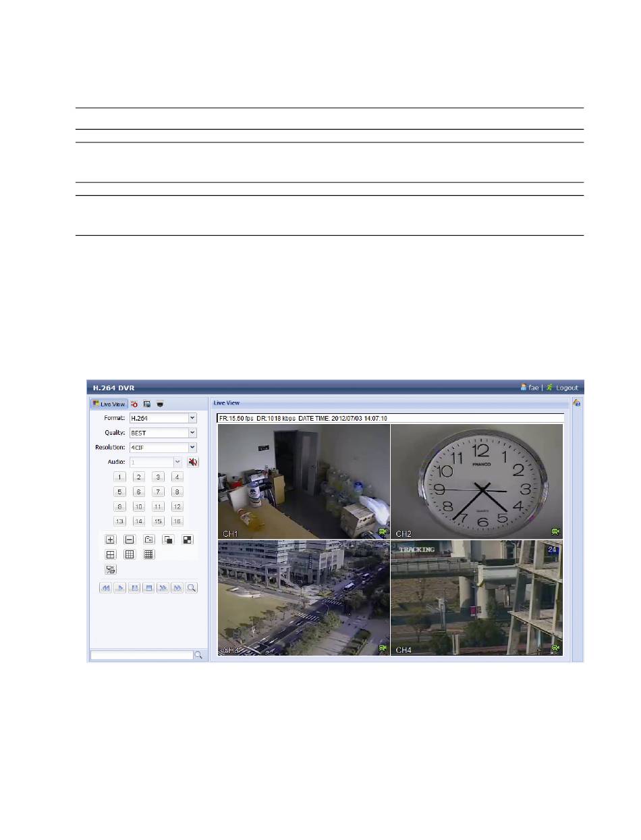Select the CH3 street camera pane
The image size is (641, 840).
(304, 598)
